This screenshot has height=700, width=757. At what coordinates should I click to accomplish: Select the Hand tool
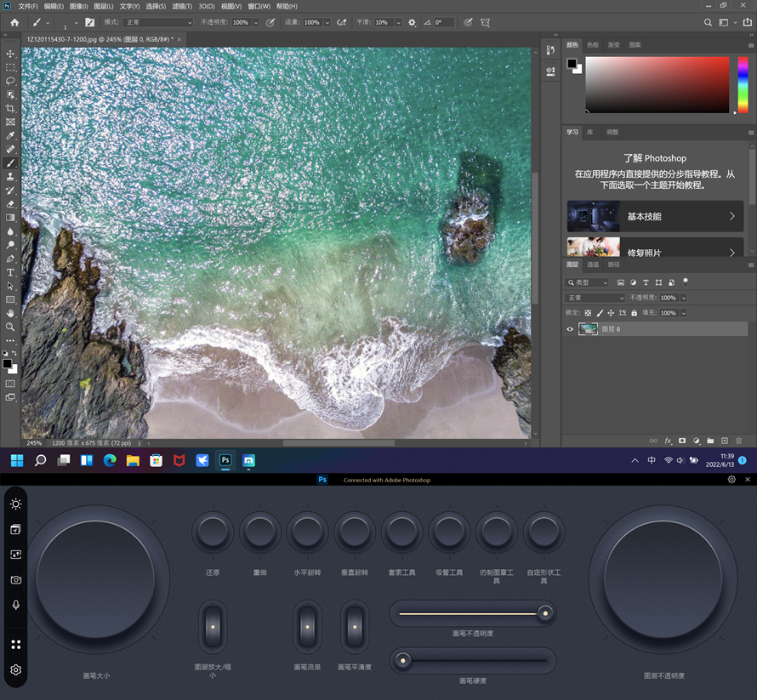pos(10,313)
